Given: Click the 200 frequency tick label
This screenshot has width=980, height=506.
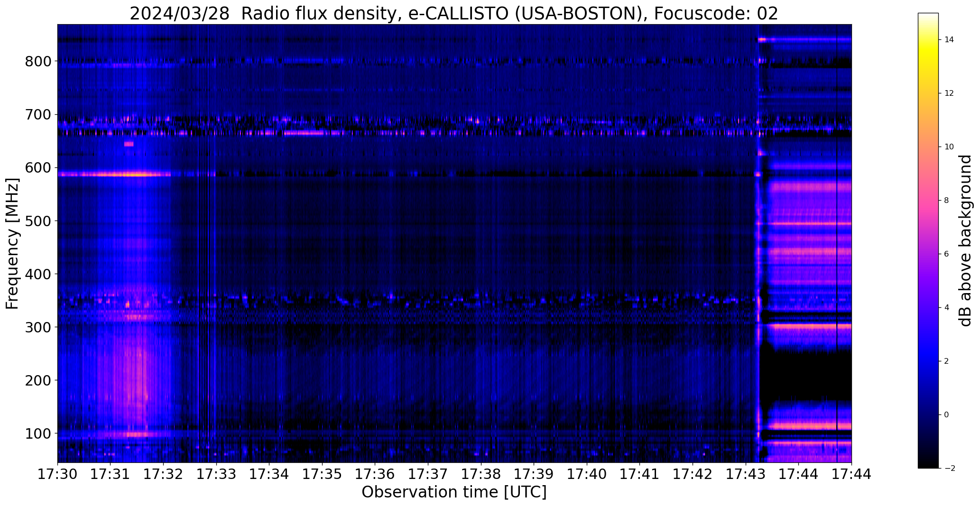Looking at the screenshot, I should 37,380.
